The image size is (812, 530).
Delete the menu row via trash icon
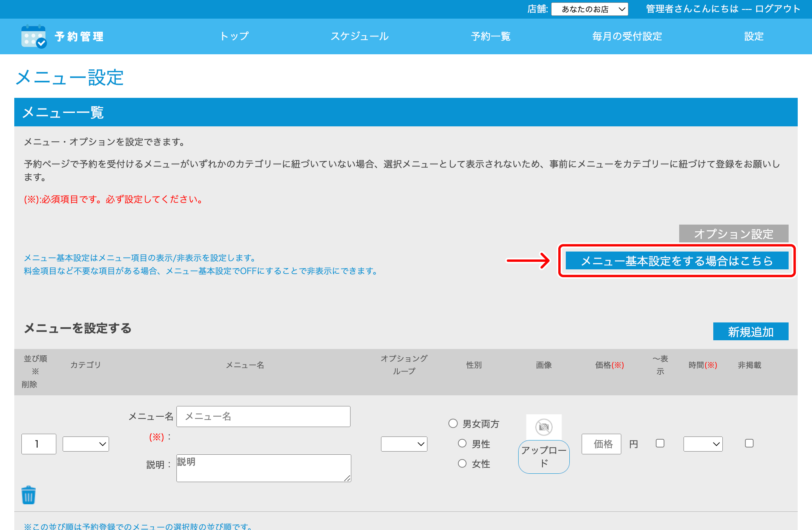[x=28, y=494]
